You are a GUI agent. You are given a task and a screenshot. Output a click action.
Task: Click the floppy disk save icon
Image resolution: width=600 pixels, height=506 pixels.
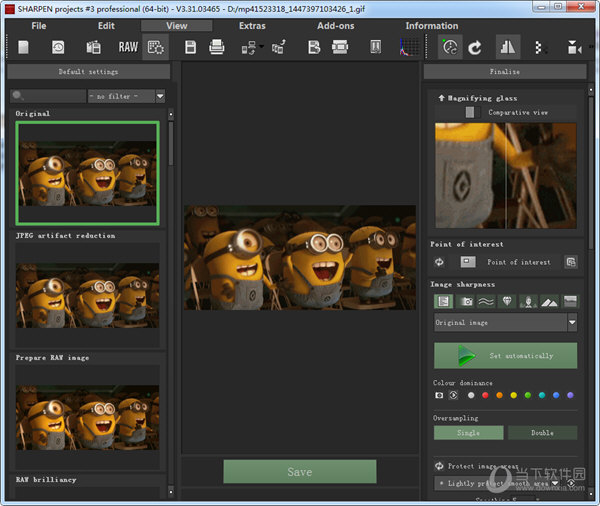click(190, 47)
